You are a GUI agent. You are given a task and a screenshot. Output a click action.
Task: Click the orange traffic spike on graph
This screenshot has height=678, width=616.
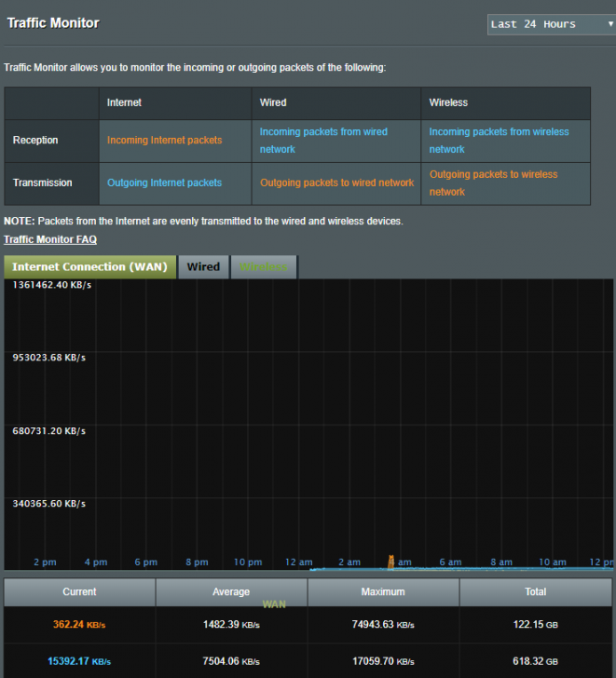[391, 563]
